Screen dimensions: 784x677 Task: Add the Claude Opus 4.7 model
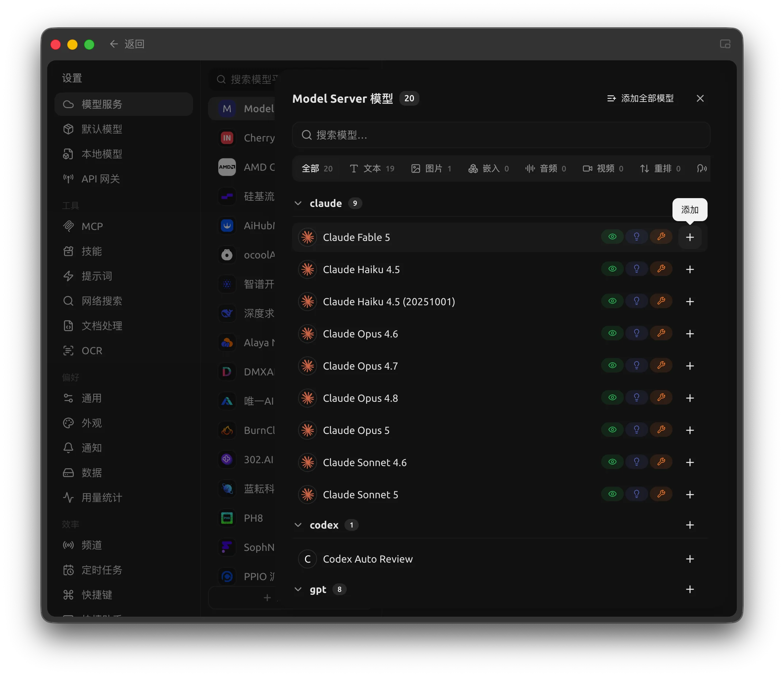point(690,366)
